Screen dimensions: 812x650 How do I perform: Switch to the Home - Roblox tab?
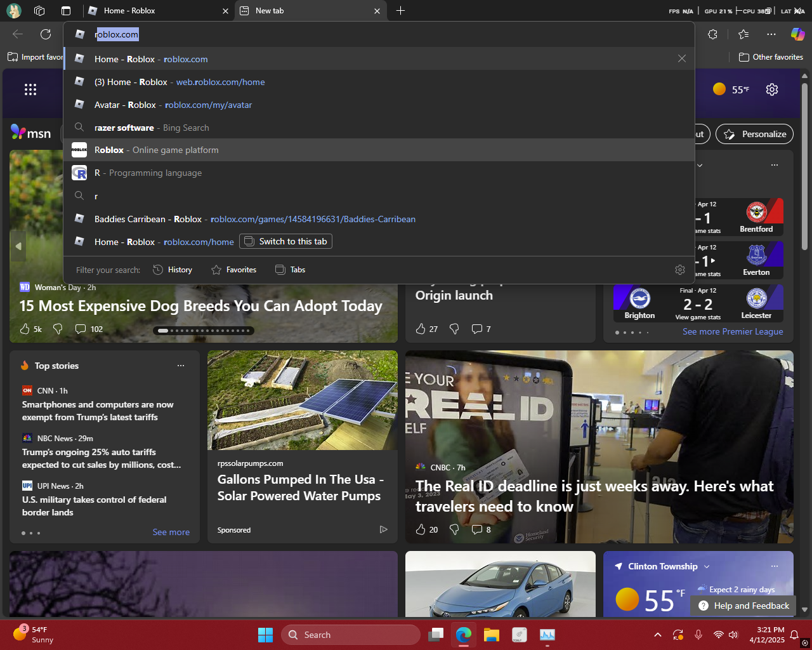coord(159,10)
